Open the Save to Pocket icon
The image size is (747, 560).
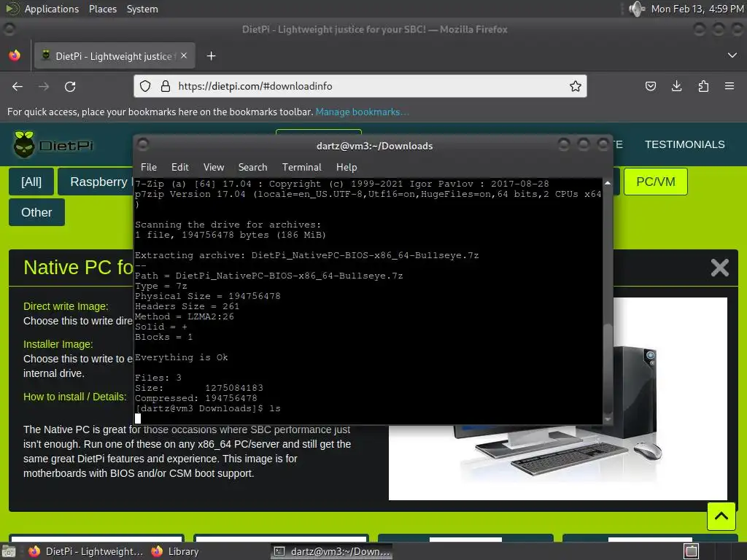pyautogui.click(x=651, y=86)
